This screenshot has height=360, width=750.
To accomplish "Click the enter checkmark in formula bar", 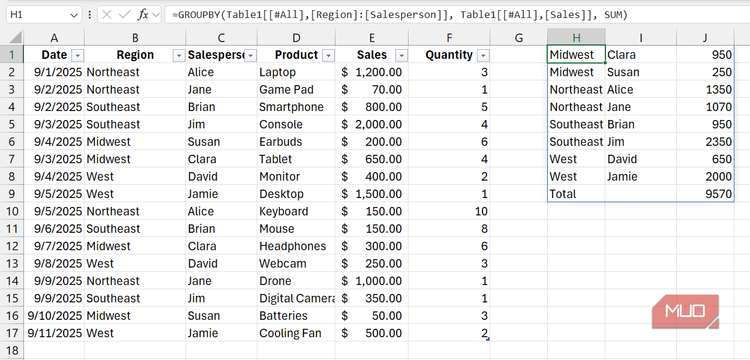I will click(x=125, y=15).
